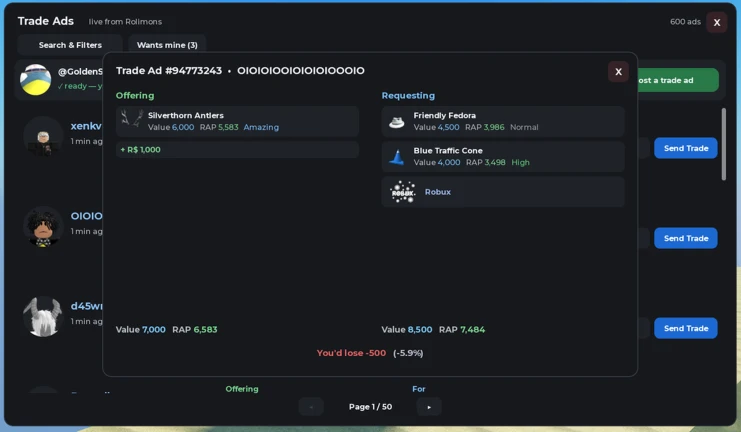Screen dimensions: 741x432
Task: Click requesting total Value 8,500
Action: click(407, 329)
